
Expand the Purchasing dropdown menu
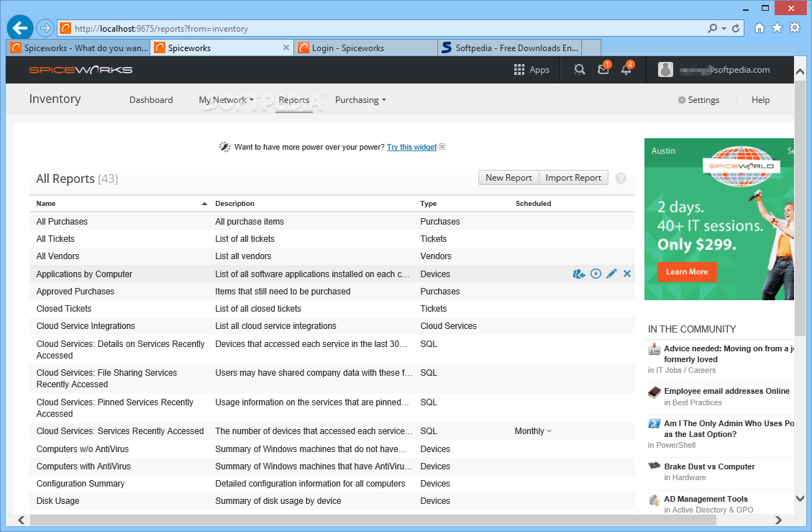[360, 100]
